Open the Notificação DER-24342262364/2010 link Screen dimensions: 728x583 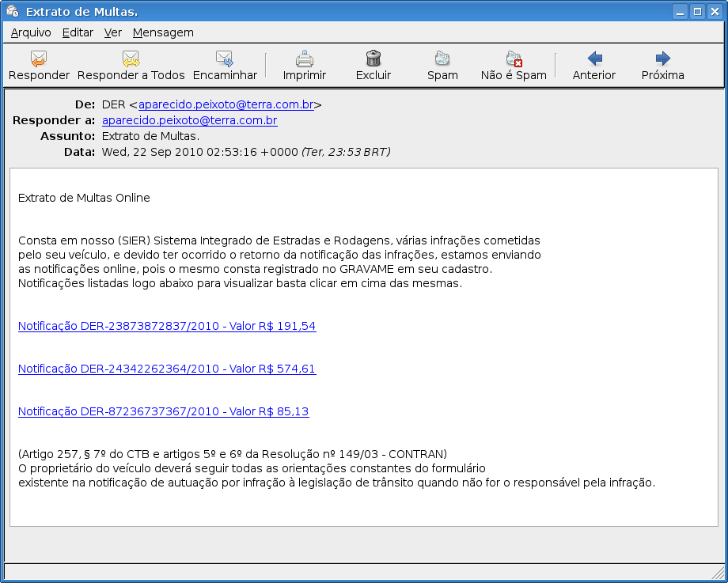[x=167, y=369]
